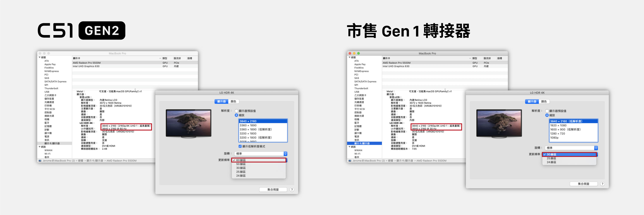Select Thunderbolt in the C51 GEN2 sidebar
This screenshot has width=644, height=215.
tap(51, 88)
